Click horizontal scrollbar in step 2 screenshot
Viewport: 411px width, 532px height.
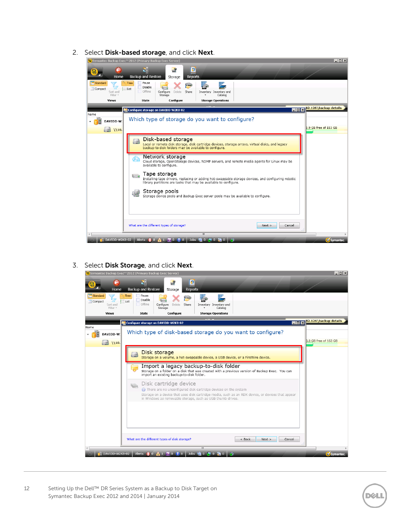[203, 234]
